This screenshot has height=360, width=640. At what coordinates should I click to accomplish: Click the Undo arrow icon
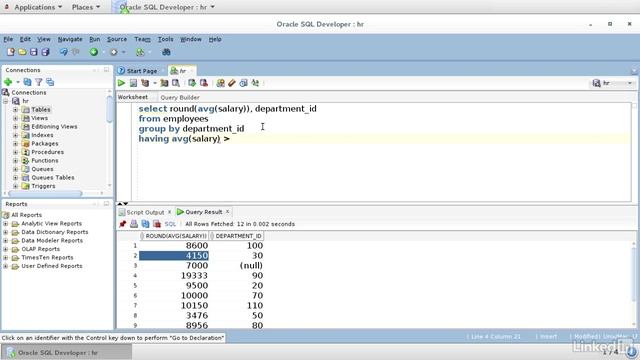(64, 52)
